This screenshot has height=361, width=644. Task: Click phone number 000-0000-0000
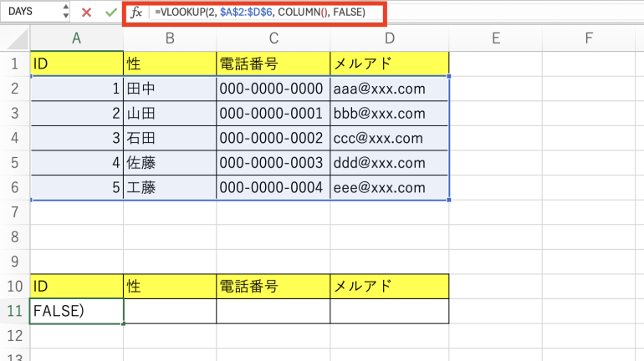tap(273, 89)
